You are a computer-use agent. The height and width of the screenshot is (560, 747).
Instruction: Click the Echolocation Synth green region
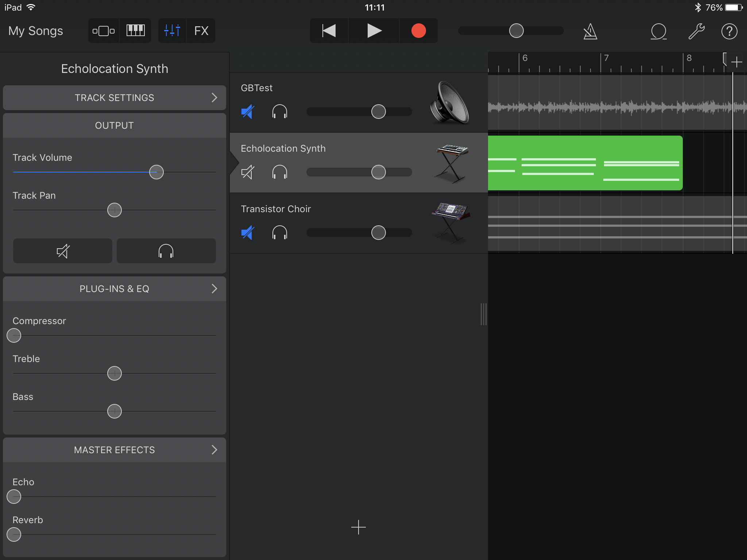585,162
